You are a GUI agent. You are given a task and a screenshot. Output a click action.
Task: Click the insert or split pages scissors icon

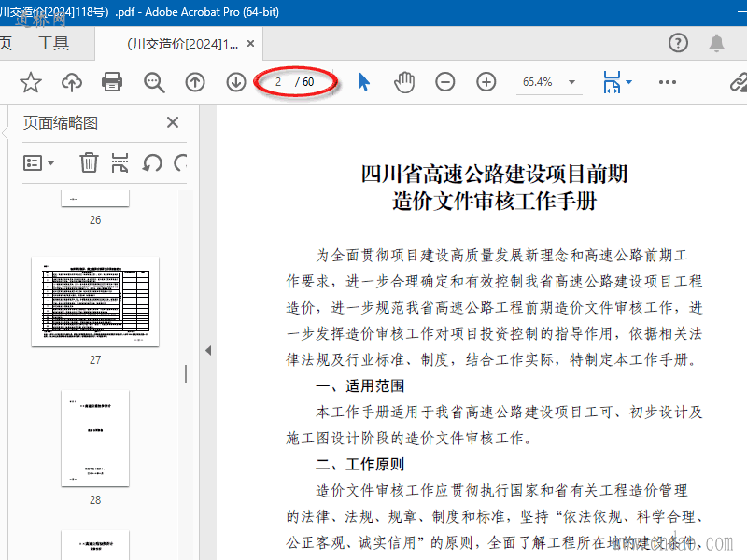click(x=120, y=162)
